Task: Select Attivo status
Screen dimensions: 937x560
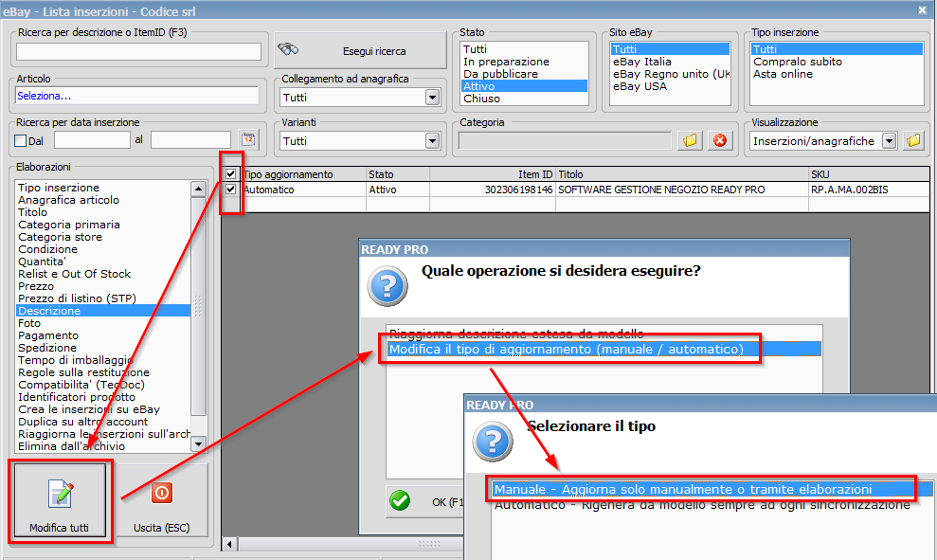Action: point(524,86)
